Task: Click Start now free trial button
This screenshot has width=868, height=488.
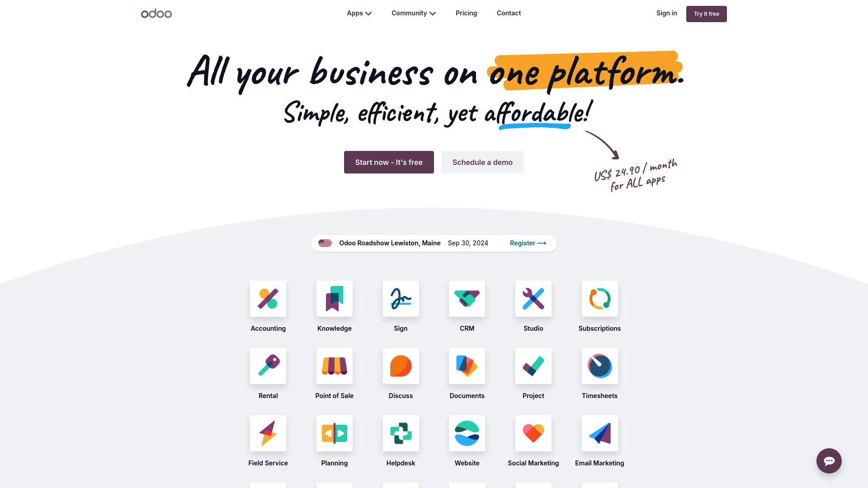Action: tap(389, 162)
